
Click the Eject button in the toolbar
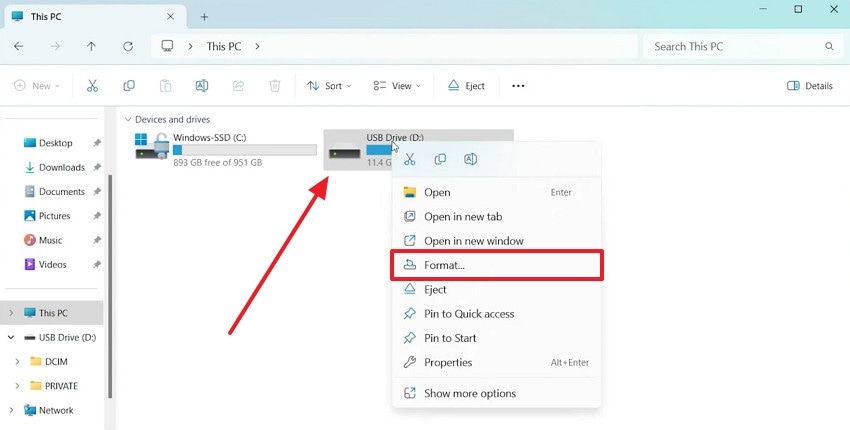tap(466, 86)
